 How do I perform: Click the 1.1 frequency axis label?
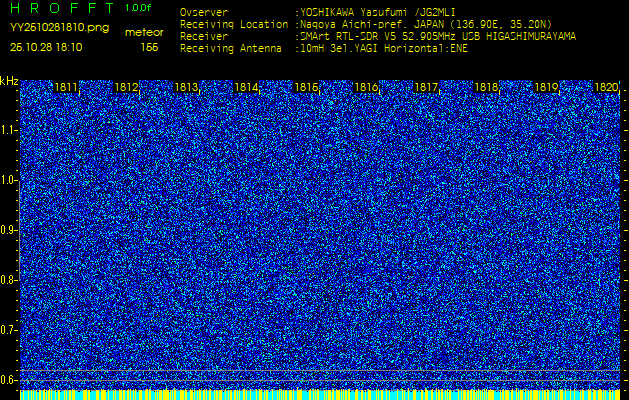click(x=8, y=130)
